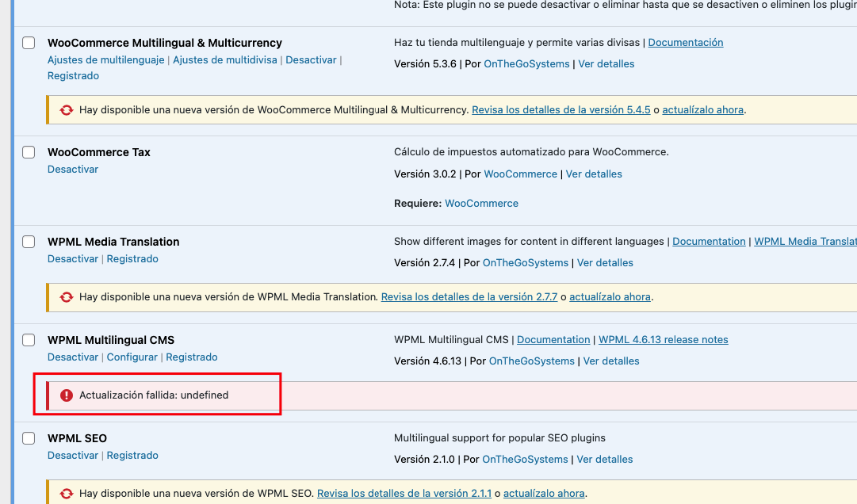
Task: Click the WPML Multilingual CMS plugin title
Action: [111, 340]
